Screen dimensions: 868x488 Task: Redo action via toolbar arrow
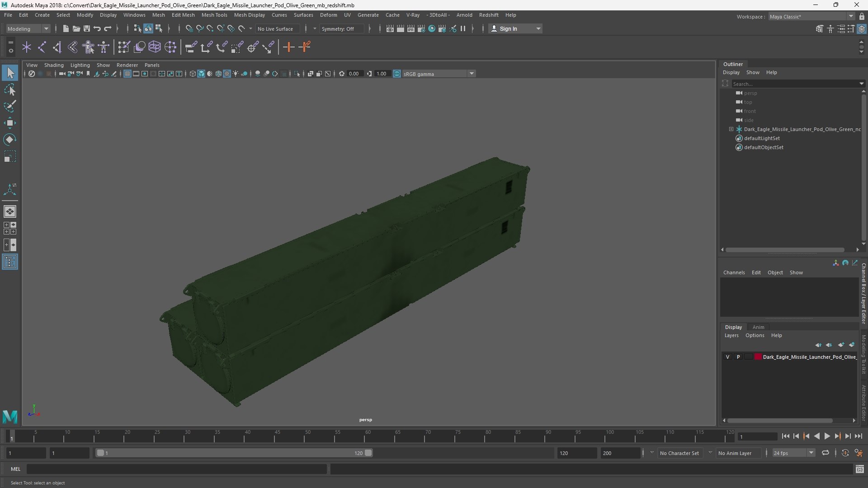coord(108,28)
